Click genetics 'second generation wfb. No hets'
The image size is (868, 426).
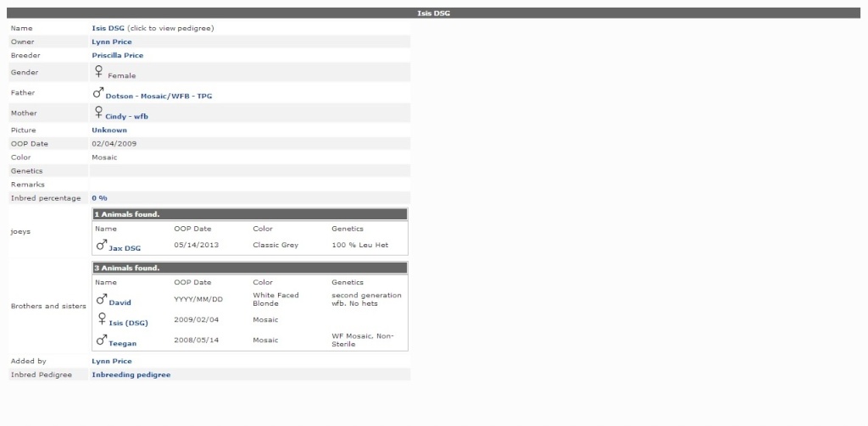366,299
